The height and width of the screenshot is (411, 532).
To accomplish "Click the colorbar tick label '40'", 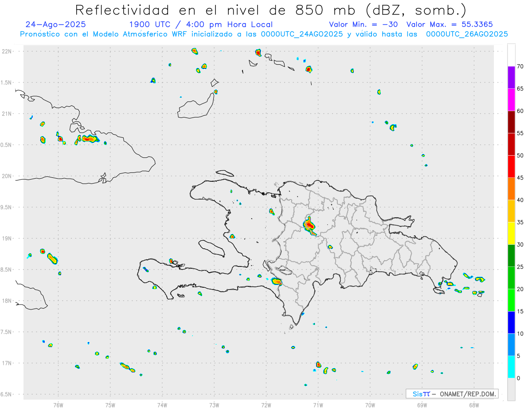I will click(520, 200).
